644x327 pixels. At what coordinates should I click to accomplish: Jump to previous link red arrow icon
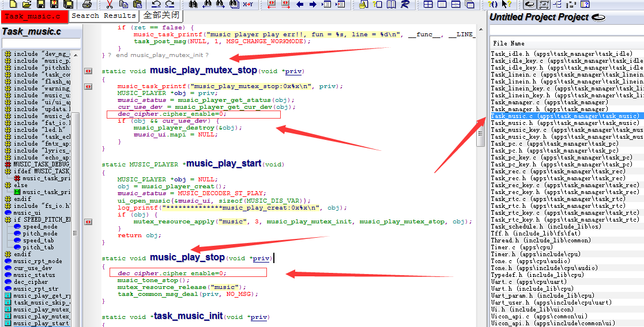(272, 5)
